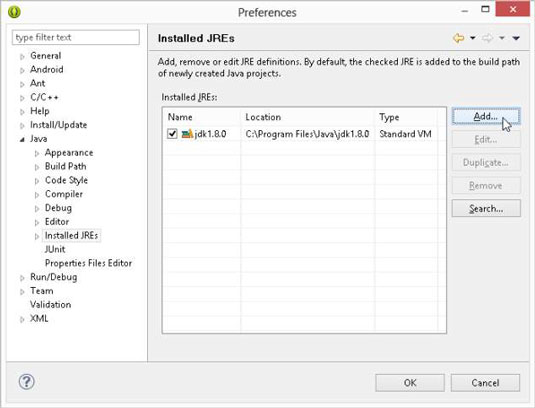Click the greyed forward navigation arrow

tap(488, 38)
